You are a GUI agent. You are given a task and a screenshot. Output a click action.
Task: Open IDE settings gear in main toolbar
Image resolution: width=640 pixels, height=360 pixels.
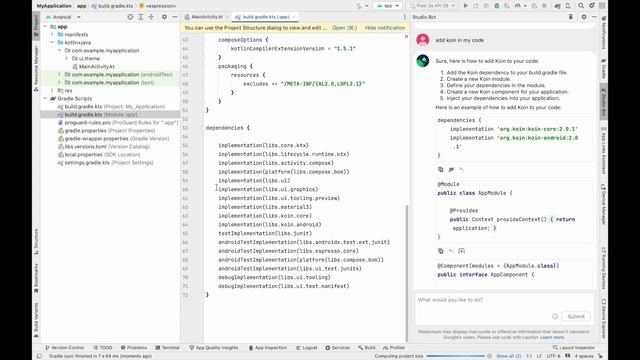(x=591, y=6)
